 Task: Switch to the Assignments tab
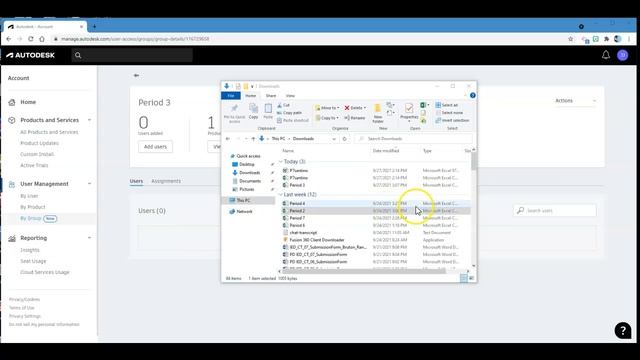(x=166, y=181)
